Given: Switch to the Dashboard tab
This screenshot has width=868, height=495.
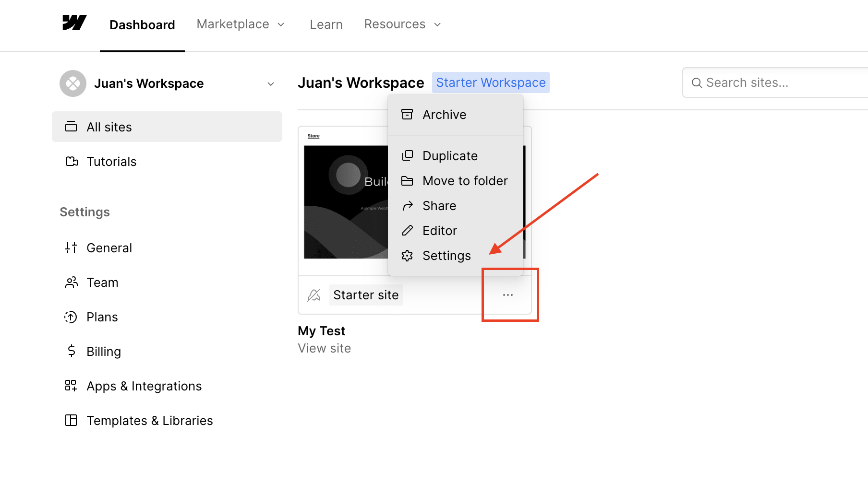Looking at the screenshot, I should click(x=142, y=24).
